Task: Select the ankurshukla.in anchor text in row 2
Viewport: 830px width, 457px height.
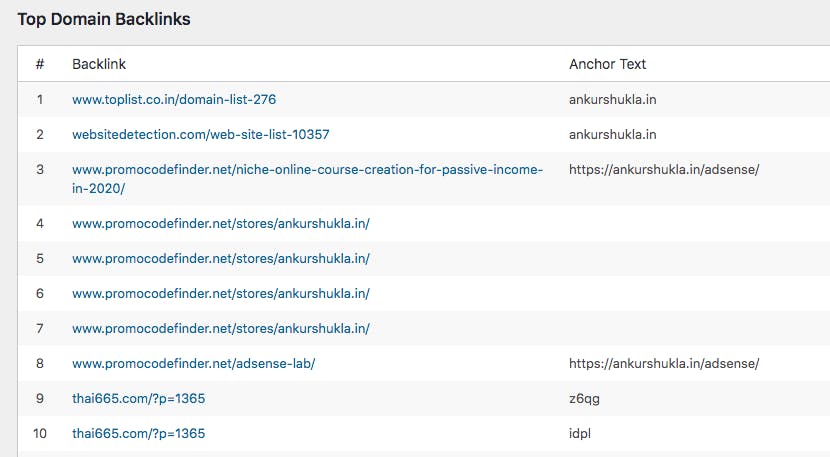Action: pos(612,134)
